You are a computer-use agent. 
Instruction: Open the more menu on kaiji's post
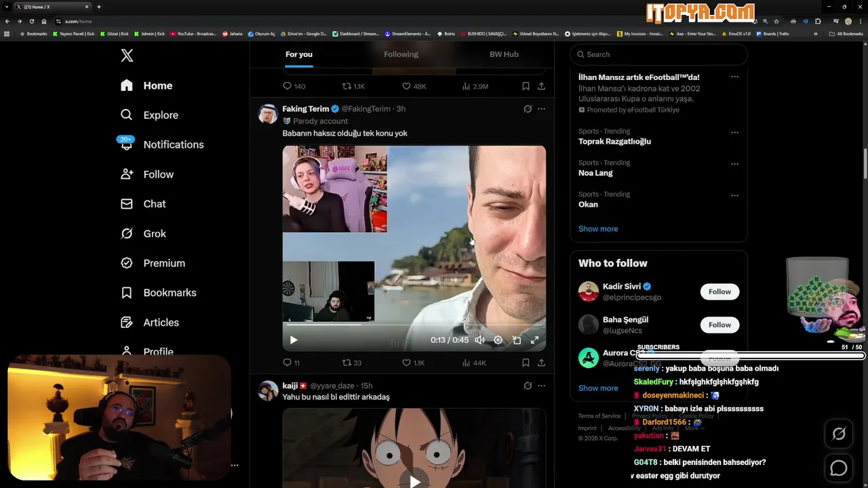[x=541, y=386]
